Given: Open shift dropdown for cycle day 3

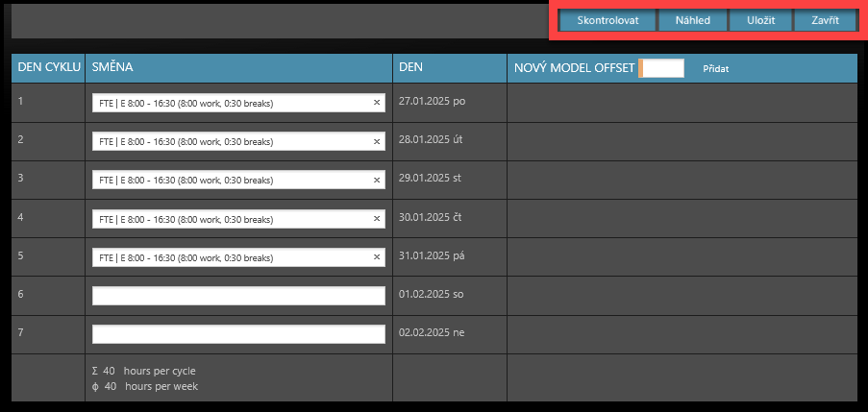Looking at the screenshot, I should pos(231,181).
